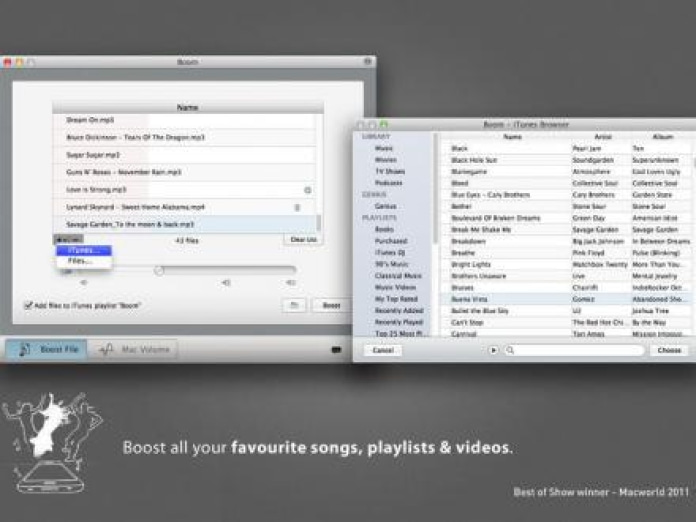The width and height of the screenshot is (696, 522).
Task: Open the Add source dropdown button
Action: click(x=68, y=240)
